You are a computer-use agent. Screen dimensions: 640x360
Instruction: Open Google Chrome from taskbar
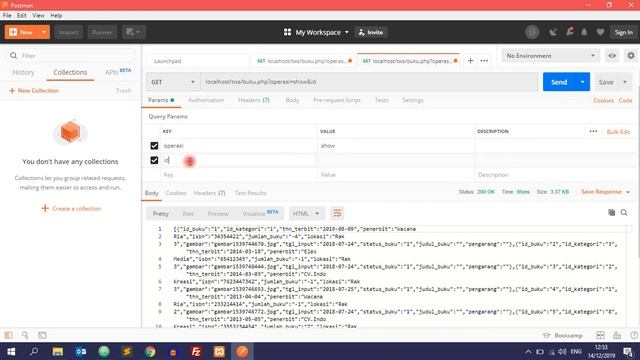click(x=150, y=351)
